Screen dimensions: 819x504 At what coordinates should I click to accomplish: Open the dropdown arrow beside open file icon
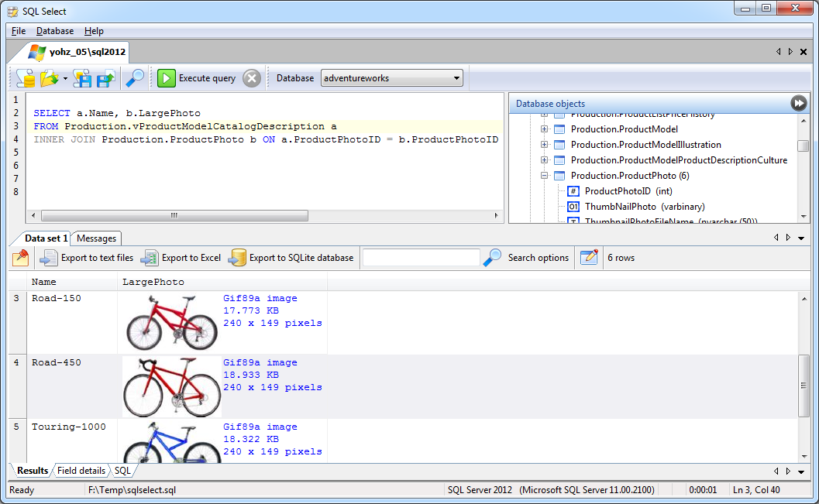65,79
